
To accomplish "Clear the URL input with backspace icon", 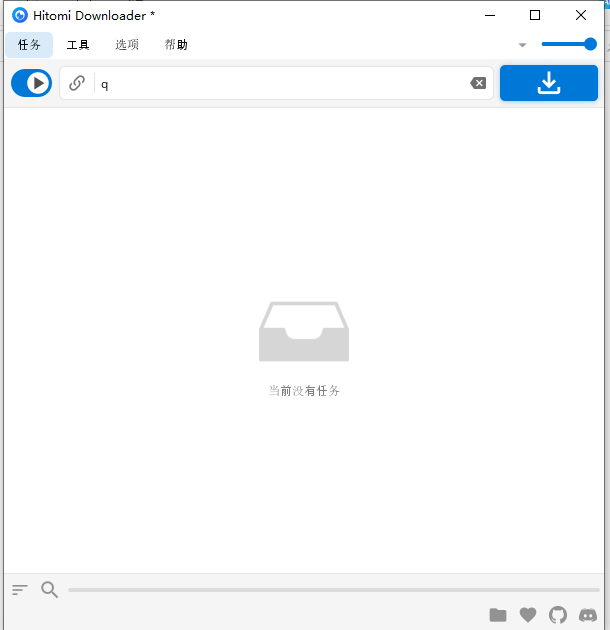I will pyautogui.click(x=478, y=83).
